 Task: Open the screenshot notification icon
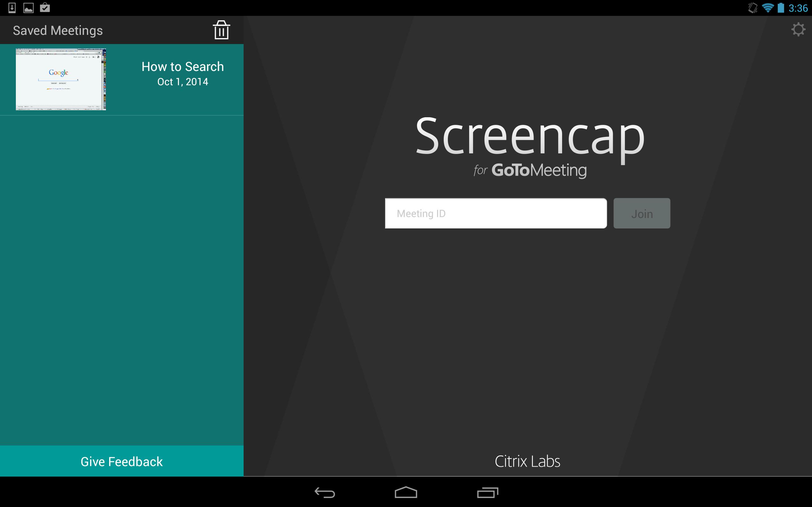29,7
